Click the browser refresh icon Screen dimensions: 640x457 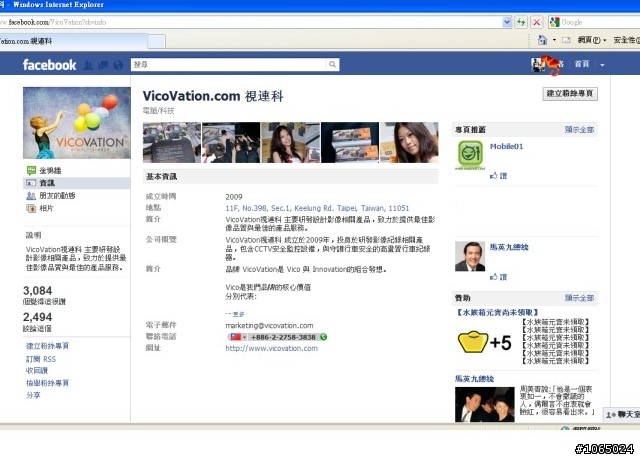pyautogui.click(x=521, y=22)
